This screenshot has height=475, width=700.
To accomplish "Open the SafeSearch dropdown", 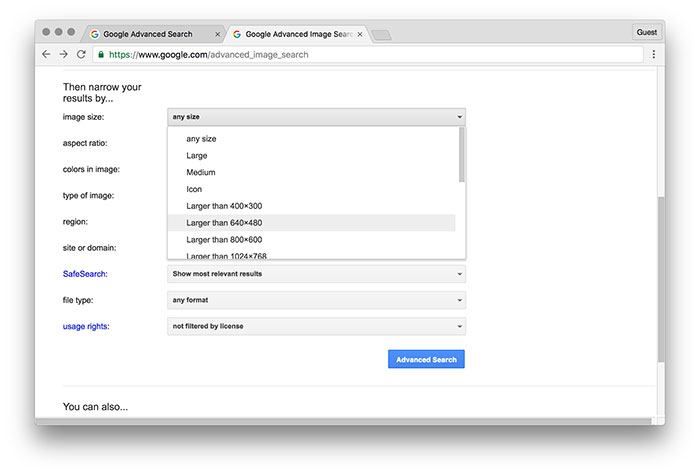I will (315, 273).
